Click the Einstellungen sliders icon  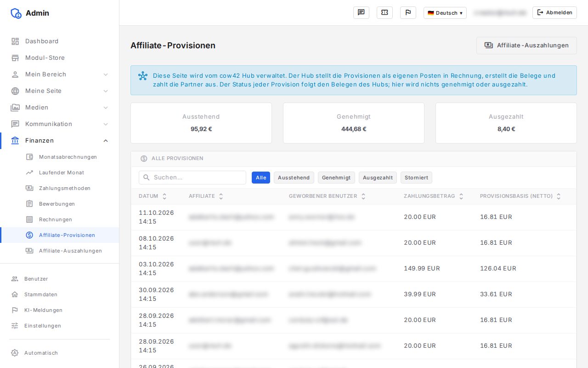coord(15,326)
